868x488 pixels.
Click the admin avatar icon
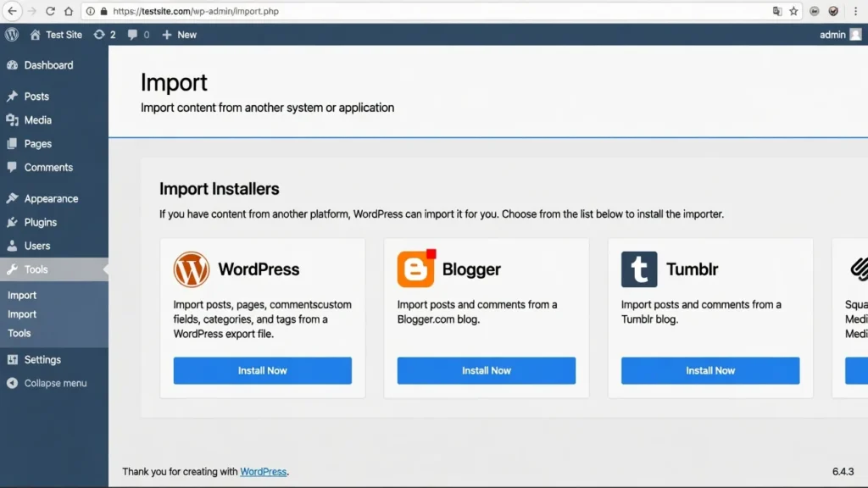click(x=856, y=34)
